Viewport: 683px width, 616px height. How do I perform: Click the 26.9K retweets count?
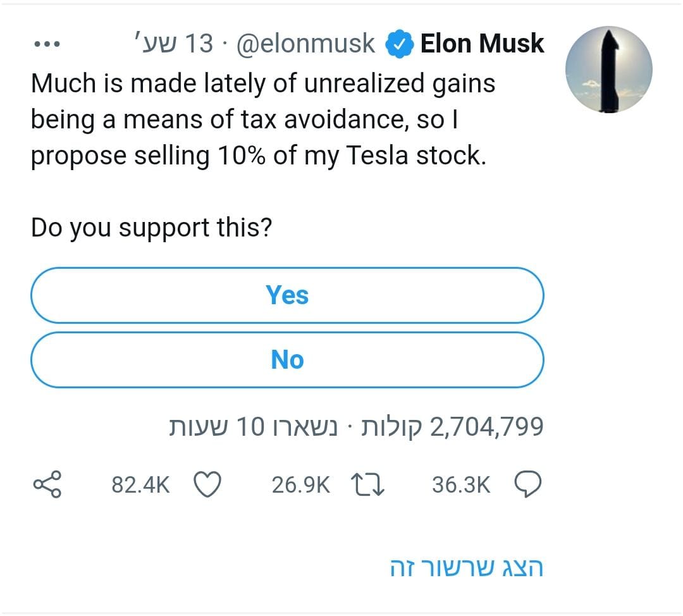pyautogui.click(x=300, y=485)
